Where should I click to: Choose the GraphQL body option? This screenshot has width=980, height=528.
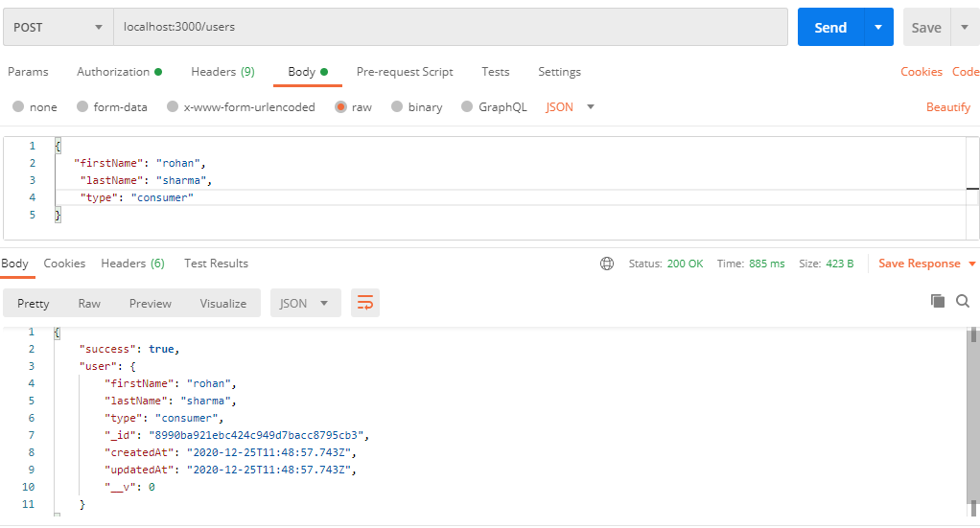467,107
